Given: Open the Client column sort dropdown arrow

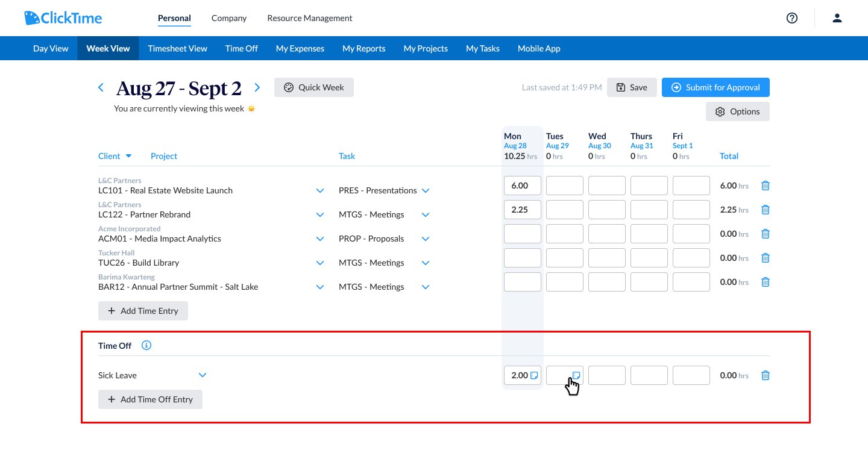Looking at the screenshot, I should point(128,156).
